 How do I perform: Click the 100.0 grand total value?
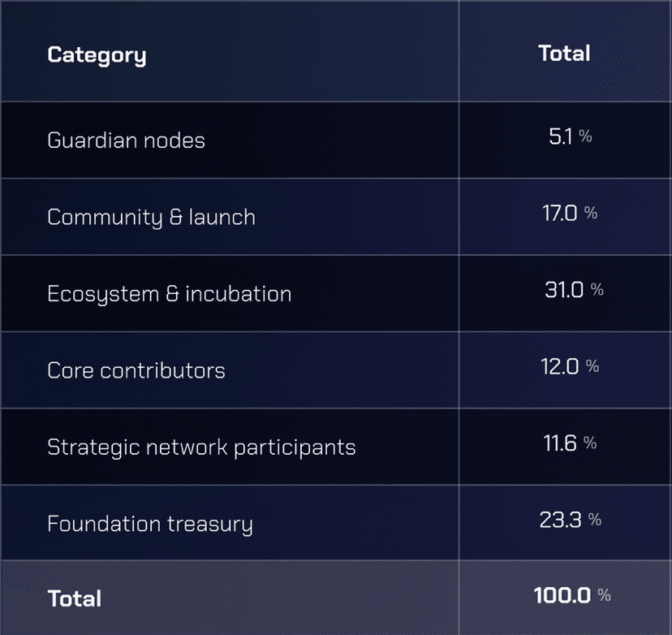(x=561, y=595)
